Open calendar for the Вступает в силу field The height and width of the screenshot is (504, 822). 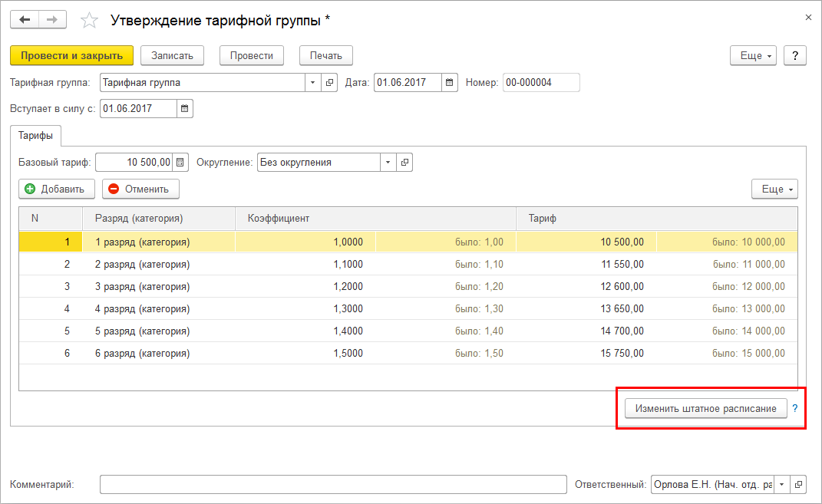coord(184,108)
